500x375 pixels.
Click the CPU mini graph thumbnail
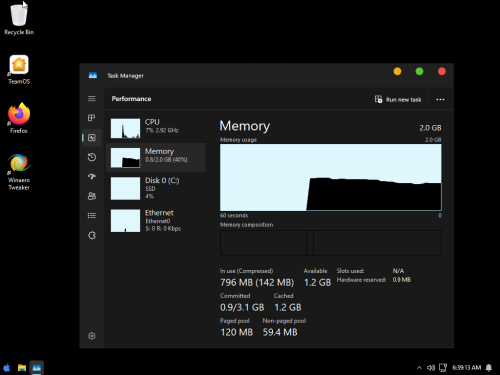[125, 128]
